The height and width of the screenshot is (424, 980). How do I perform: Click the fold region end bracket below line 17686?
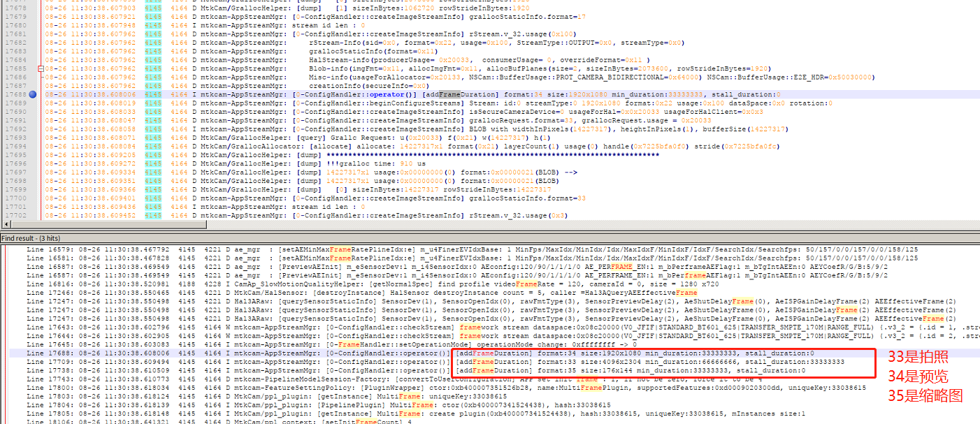40,78
